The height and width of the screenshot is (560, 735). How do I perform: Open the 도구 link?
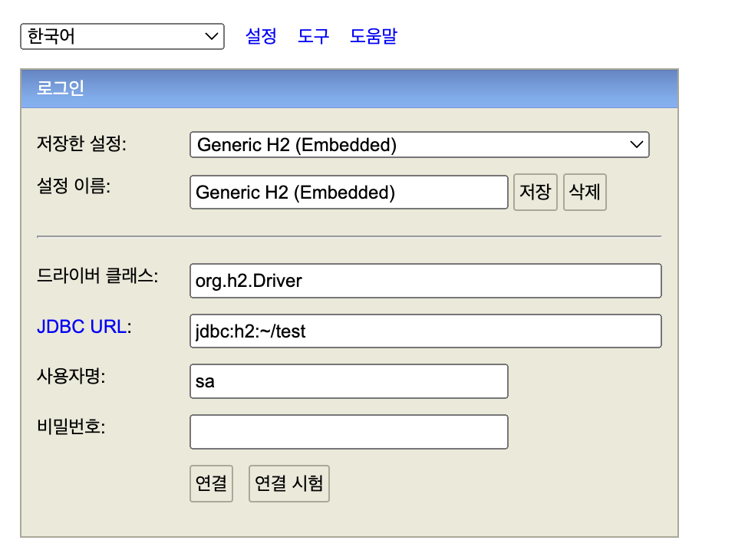pos(314,36)
